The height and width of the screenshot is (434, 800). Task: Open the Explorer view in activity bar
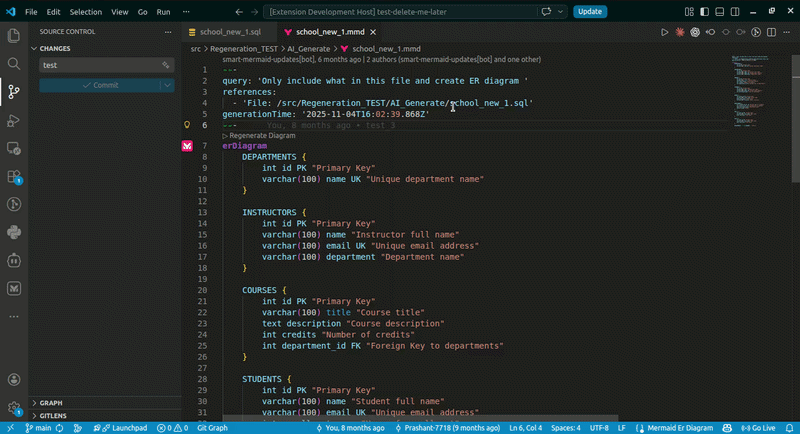tap(14, 35)
